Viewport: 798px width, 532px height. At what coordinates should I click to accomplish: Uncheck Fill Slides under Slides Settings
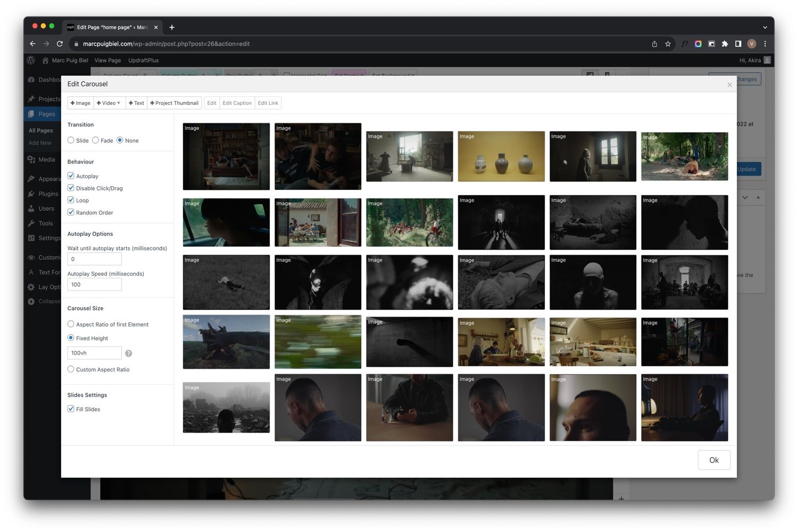coord(71,409)
